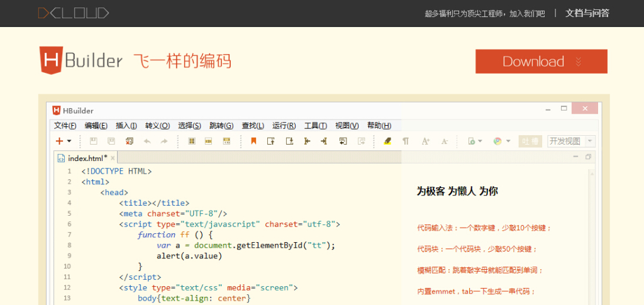
Task: Click the HBuilder icon in window title bar
Action: pos(56,111)
